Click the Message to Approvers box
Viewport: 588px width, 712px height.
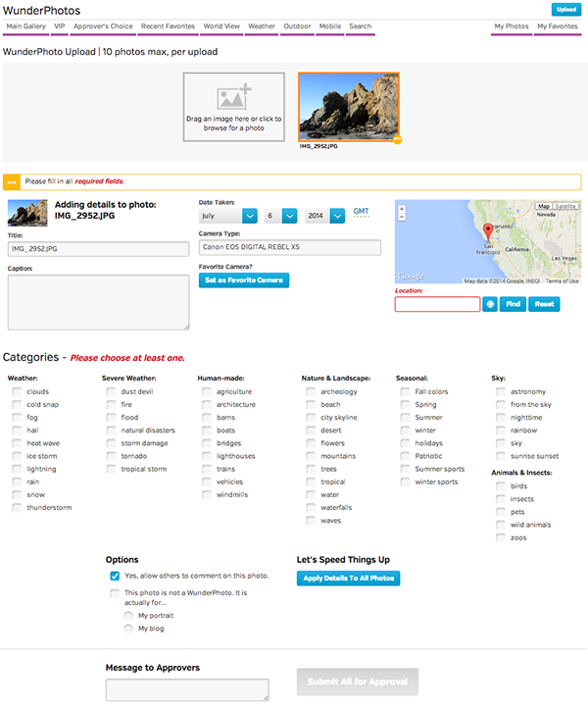(x=187, y=689)
